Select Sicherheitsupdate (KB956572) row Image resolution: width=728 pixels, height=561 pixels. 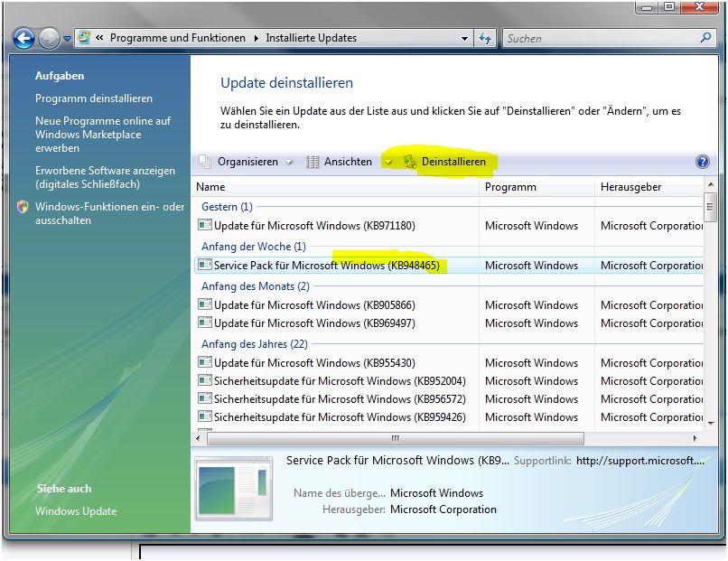tap(449, 399)
